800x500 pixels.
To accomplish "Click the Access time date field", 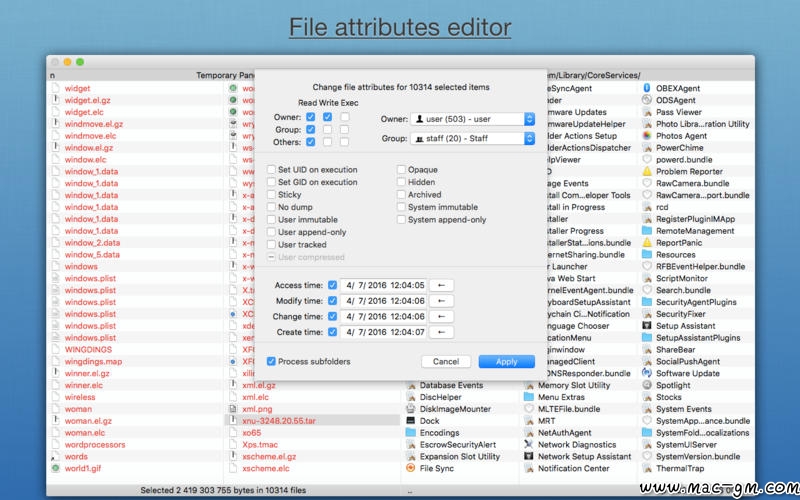I will [385, 285].
